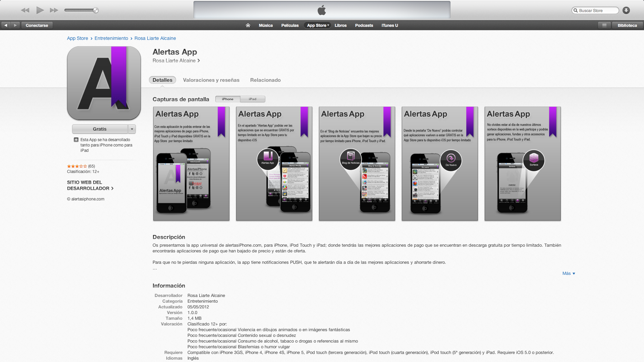This screenshot has height=362, width=644.
Task: Open the Libros store section
Action: [340, 25]
